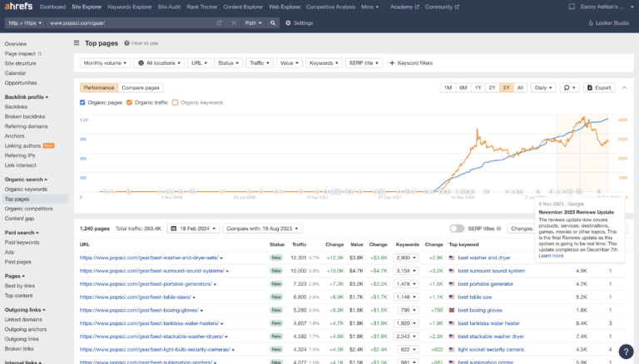Select 2Y time range
The height and width of the screenshot is (364, 639).
tap(492, 87)
